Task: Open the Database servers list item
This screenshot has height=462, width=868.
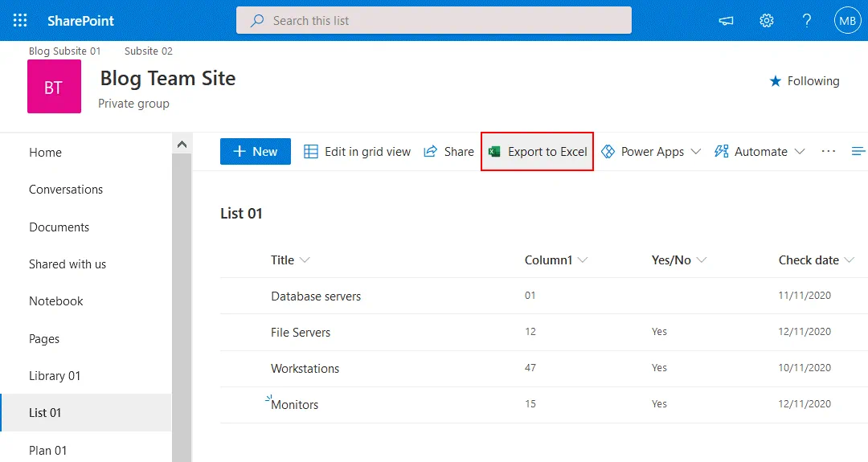Action: point(316,296)
